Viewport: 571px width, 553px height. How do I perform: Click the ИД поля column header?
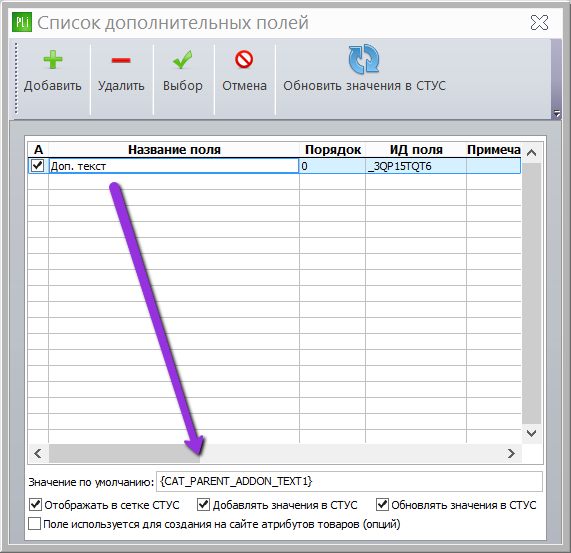point(416,150)
